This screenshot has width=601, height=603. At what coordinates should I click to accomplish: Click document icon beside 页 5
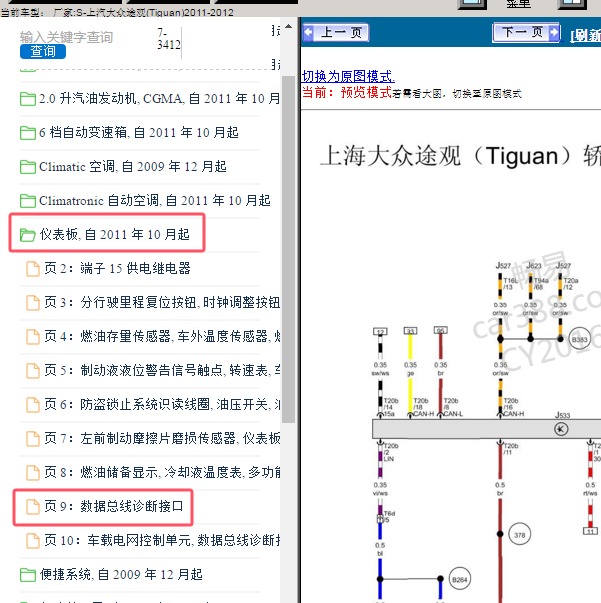33,371
